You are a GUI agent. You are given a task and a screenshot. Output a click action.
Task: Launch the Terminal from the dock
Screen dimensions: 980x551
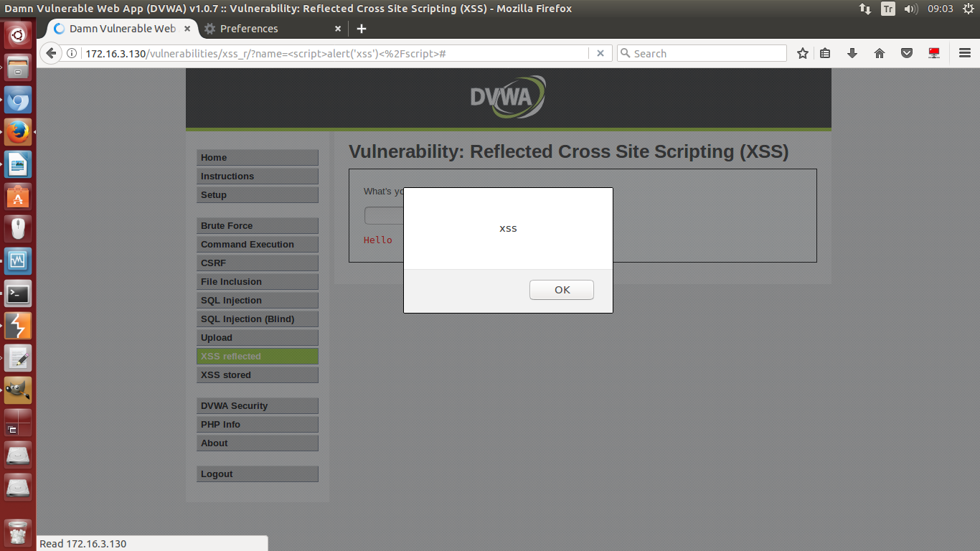click(x=18, y=293)
